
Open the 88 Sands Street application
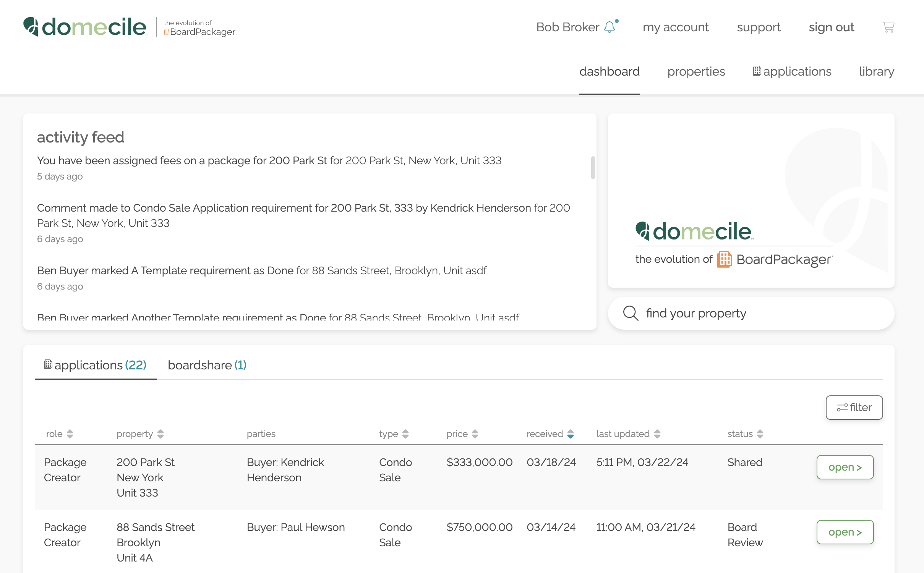click(845, 532)
